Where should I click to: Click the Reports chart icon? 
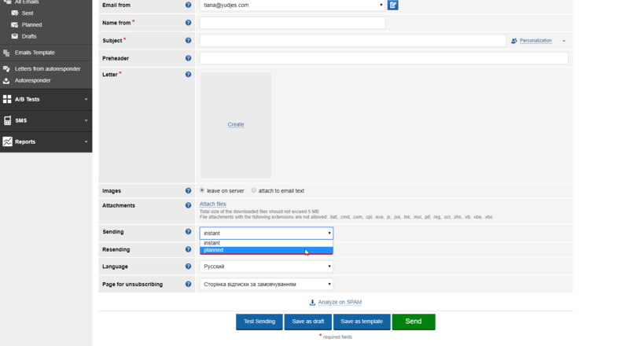click(x=7, y=142)
